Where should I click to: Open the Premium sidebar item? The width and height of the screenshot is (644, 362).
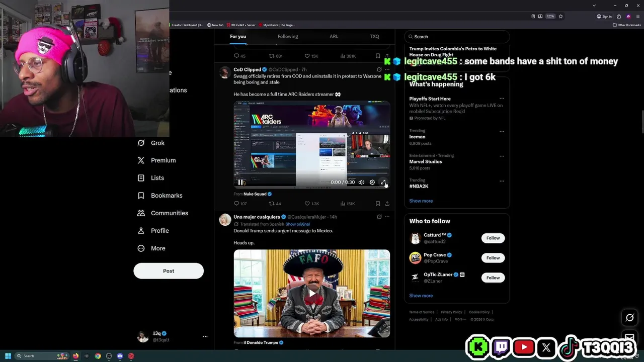click(156, 160)
